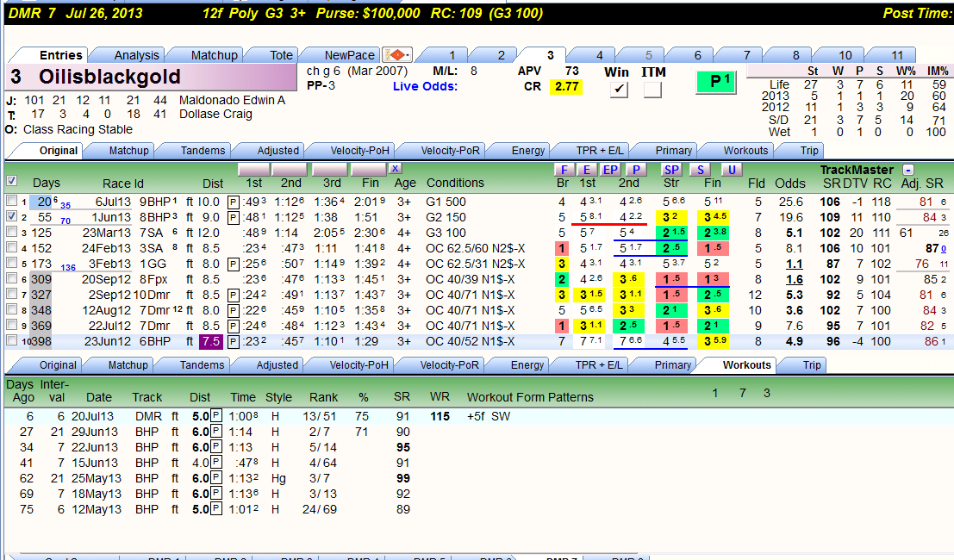
Task: Switch upper panel to Tandems tab
Action: pyautogui.click(x=203, y=151)
